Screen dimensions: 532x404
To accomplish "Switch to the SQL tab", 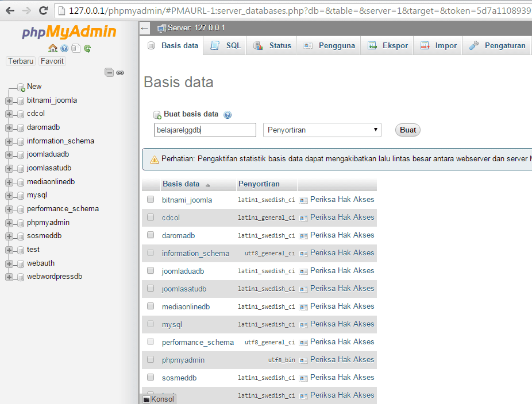I will (225, 46).
